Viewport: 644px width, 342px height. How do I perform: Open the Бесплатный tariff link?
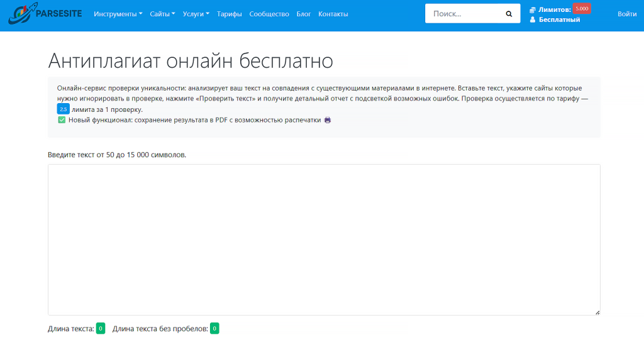tap(559, 19)
